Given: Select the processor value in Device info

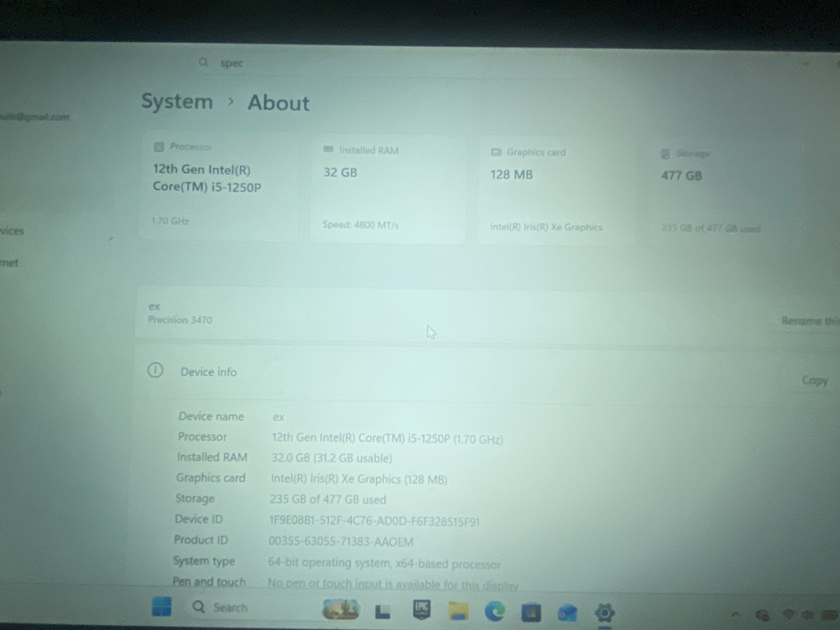Looking at the screenshot, I should [387, 438].
